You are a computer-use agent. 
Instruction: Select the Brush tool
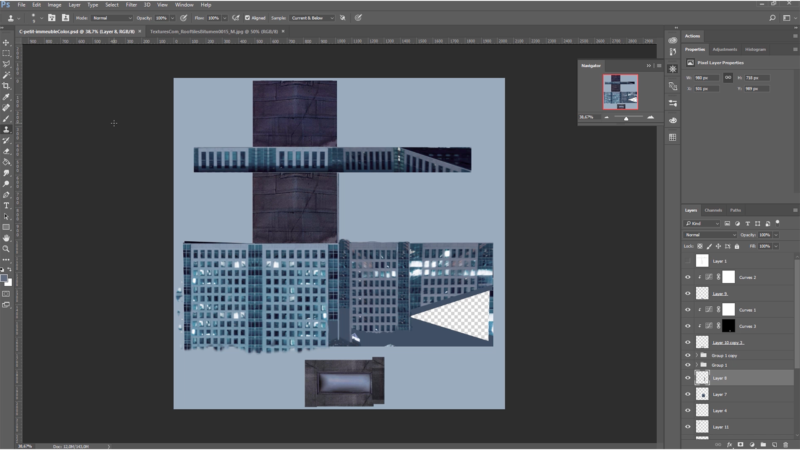pos(6,118)
